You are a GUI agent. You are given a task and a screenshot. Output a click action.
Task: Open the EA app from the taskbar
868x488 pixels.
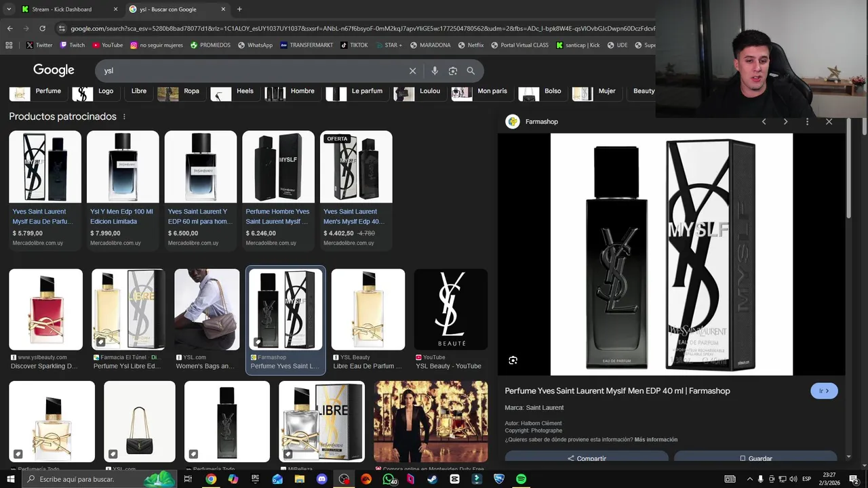366,479
